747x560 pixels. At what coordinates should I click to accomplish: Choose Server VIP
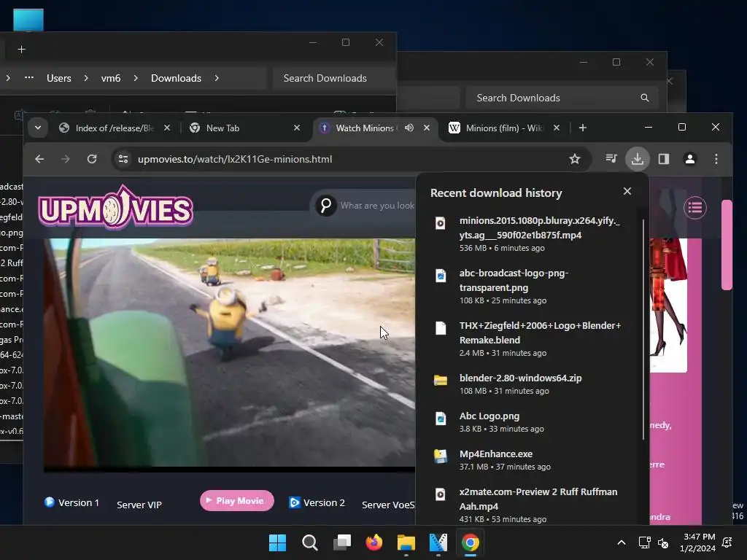pyautogui.click(x=139, y=505)
